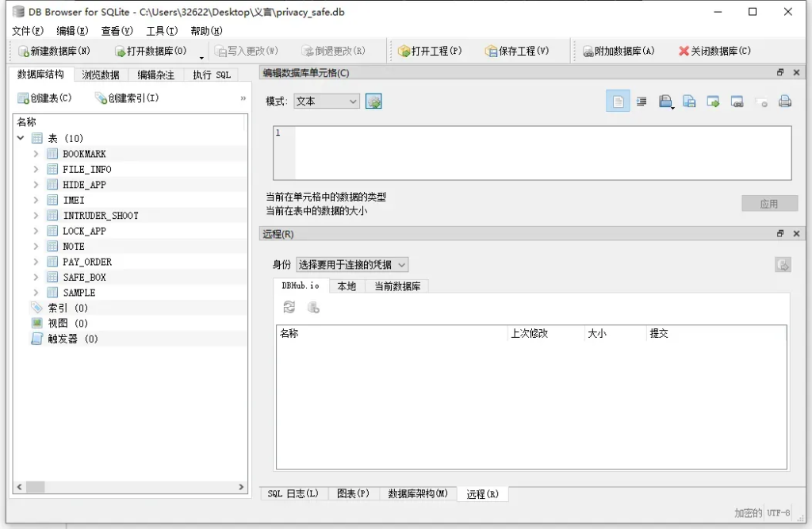
Task: Open the dropdown arrow beside 打开数据库
Action: click(x=201, y=56)
